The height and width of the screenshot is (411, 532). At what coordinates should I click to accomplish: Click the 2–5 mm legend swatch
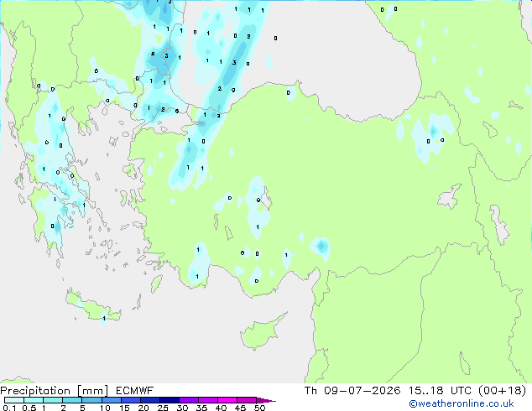[x=72, y=400]
